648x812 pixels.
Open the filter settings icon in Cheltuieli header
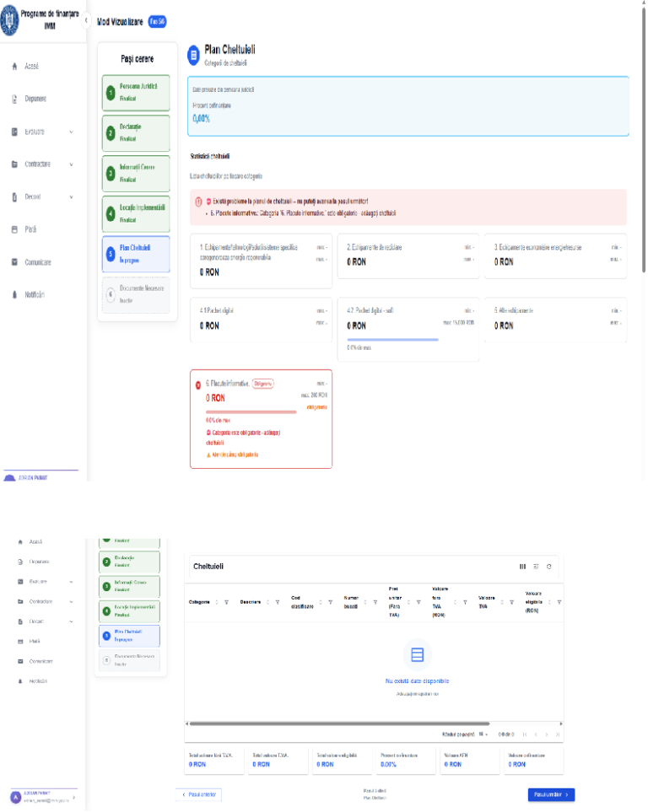pyautogui.click(x=536, y=567)
